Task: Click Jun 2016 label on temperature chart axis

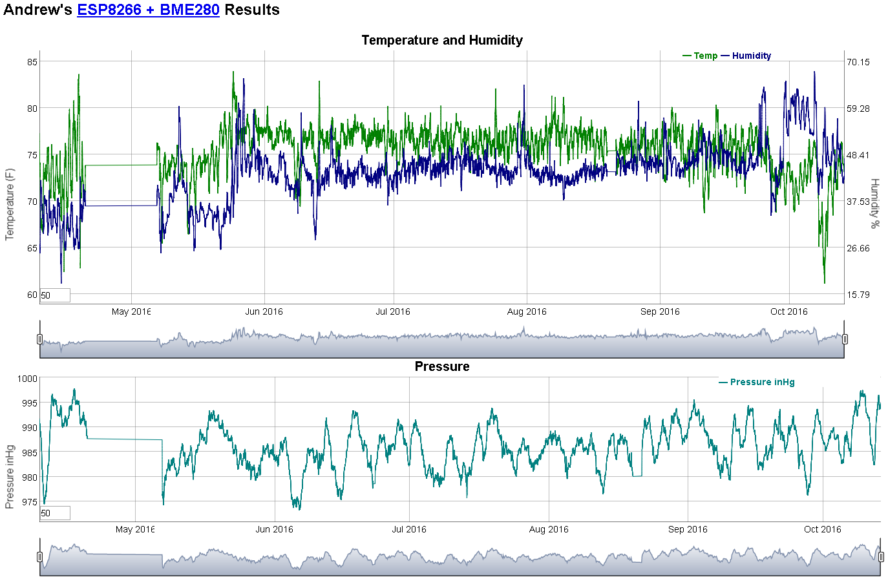Action: [264, 311]
